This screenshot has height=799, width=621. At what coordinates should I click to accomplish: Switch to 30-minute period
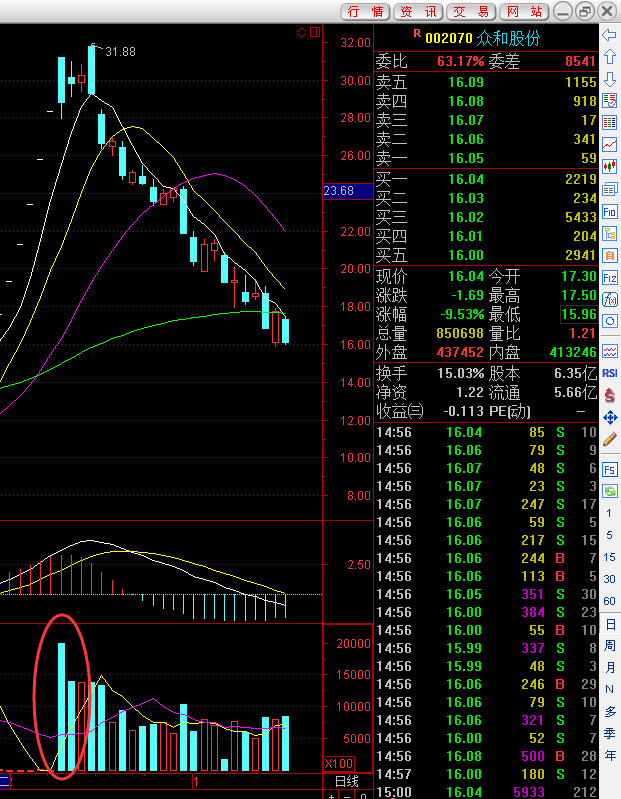point(609,579)
